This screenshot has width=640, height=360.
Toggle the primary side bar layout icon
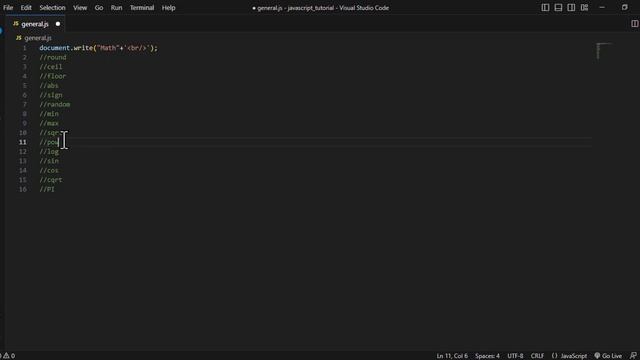point(545,8)
